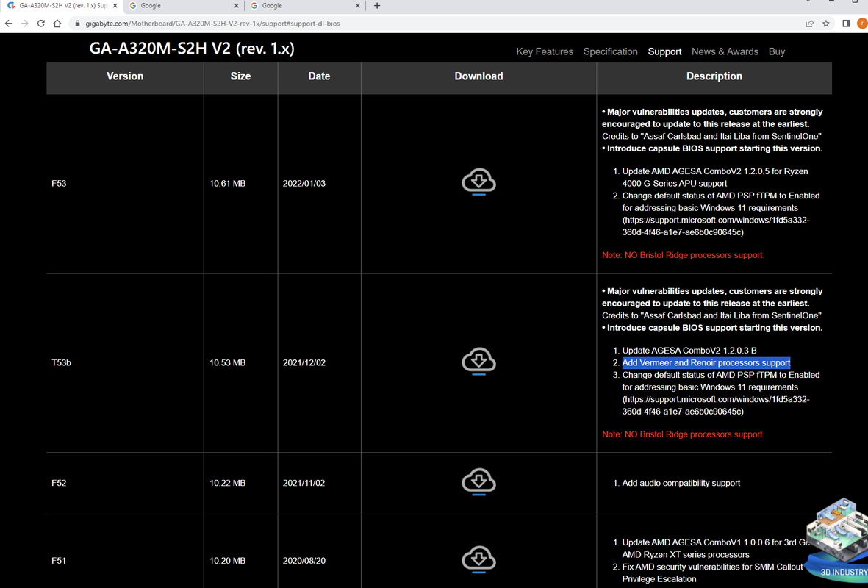Open the News & Awards section
868x588 pixels.
[x=725, y=51]
